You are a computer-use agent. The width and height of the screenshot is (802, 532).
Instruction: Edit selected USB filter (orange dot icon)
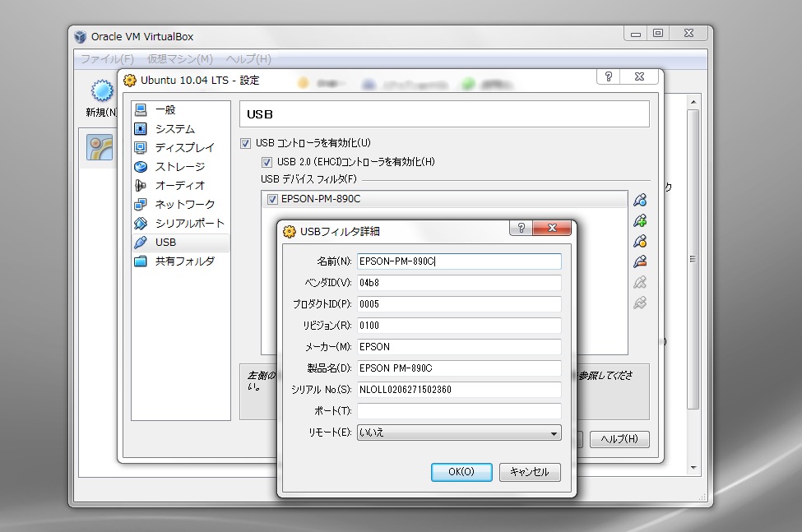(640, 241)
